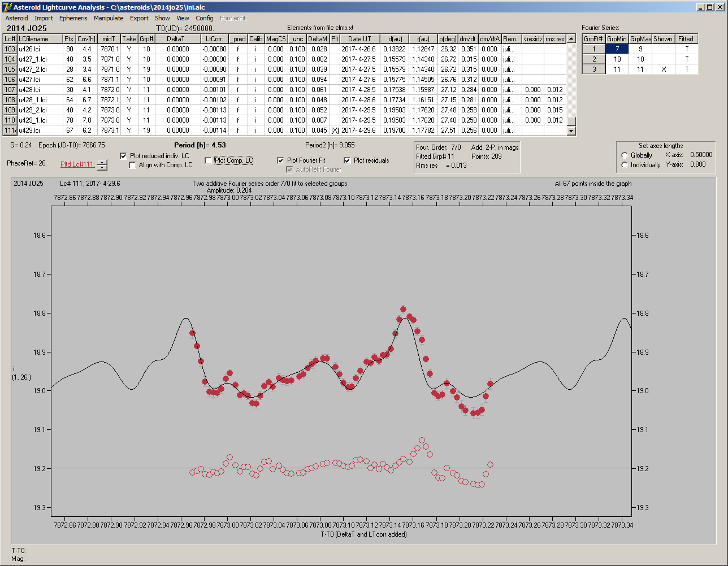Click the Period [h]= 4.53 label
Viewport: 728px width, 566px height.
(200, 145)
